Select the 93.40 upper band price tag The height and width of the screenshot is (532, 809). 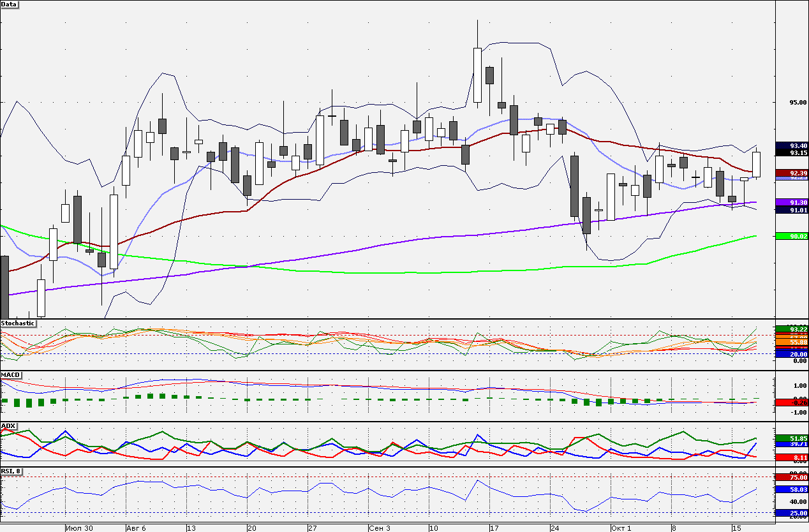[792, 145]
